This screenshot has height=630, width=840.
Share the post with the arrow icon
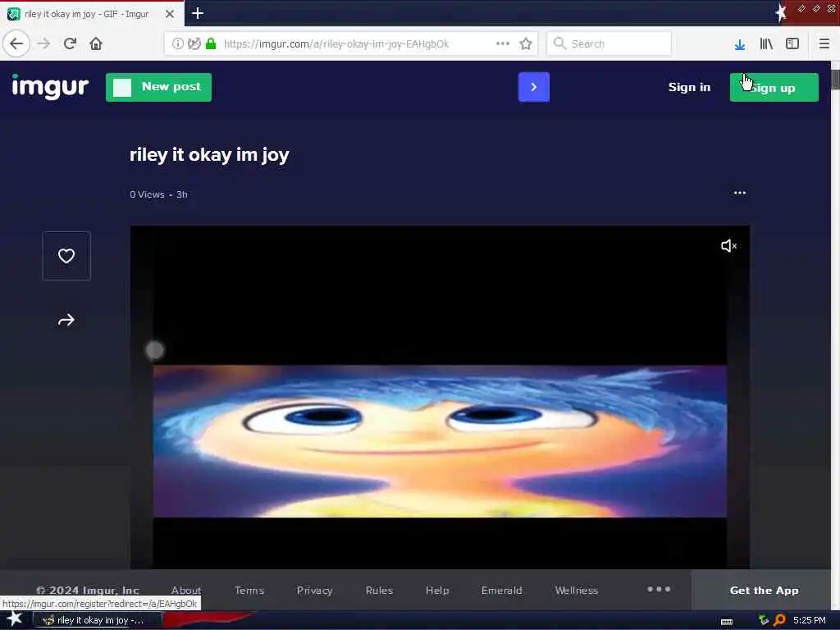66,321
